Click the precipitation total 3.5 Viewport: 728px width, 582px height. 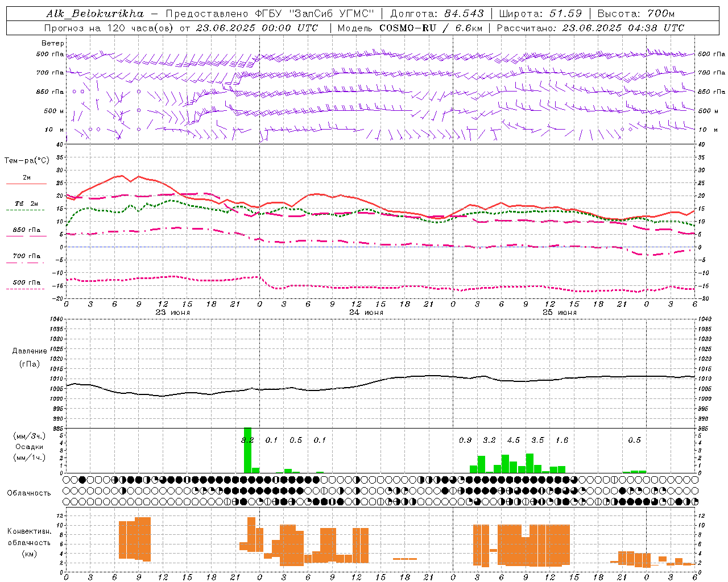tap(537, 440)
